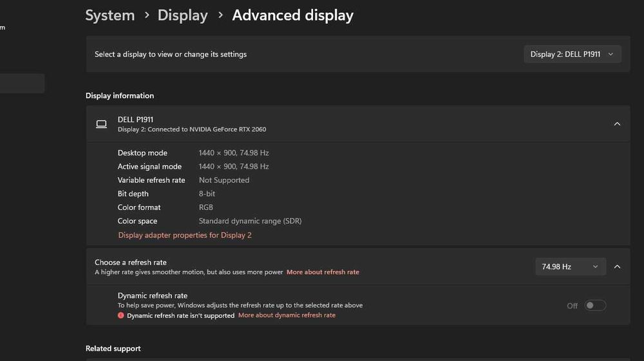Click the Variable refresh rate Not Supported value
Screen dimensions: 644x361
[224, 180]
